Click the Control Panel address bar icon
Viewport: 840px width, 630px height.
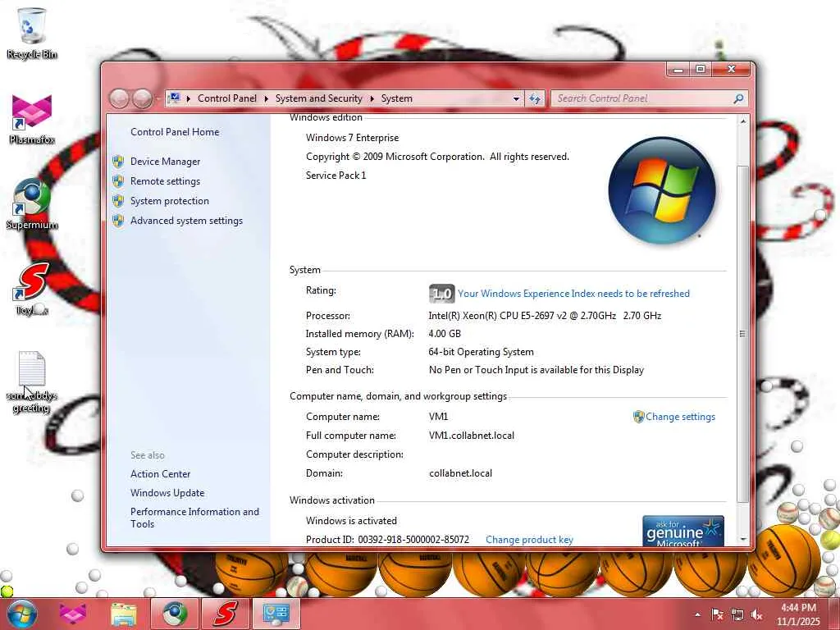coord(174,98)
